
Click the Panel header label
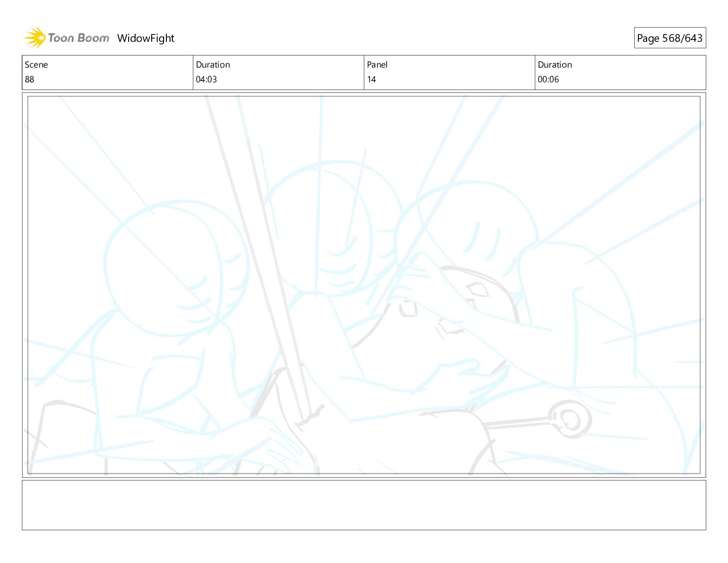pyautogui.click(x=377, y=65)
